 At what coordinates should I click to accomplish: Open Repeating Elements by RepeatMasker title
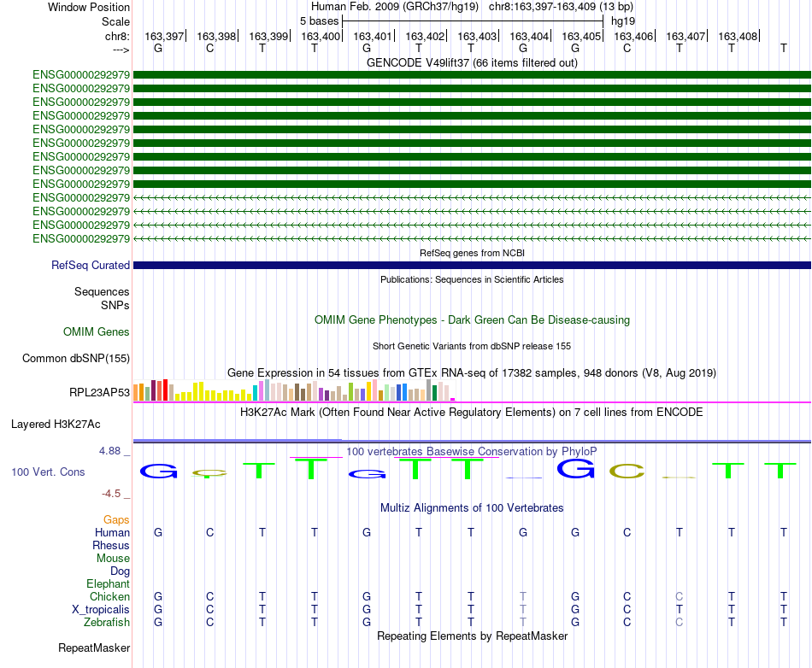[x=472, y=636]
